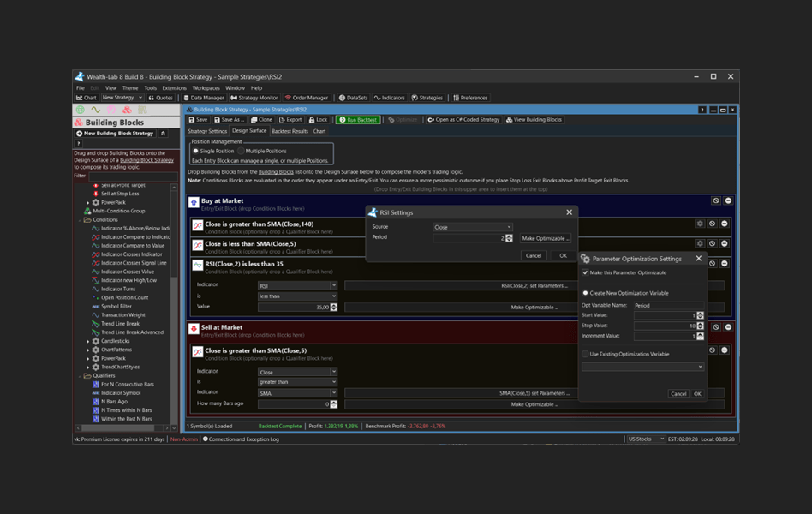Adjust the Stop Value stepper
This screenshot has height=514, width=812.
point(700,326)
